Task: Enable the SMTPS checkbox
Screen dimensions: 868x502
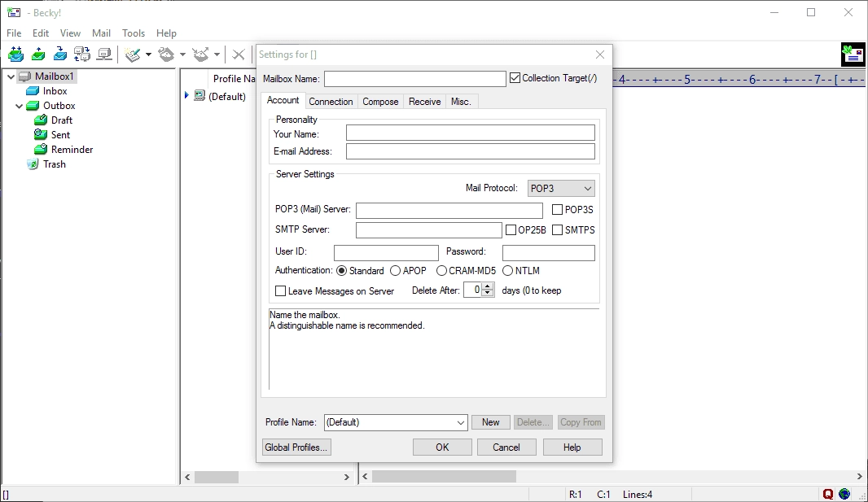Action: 558,230
